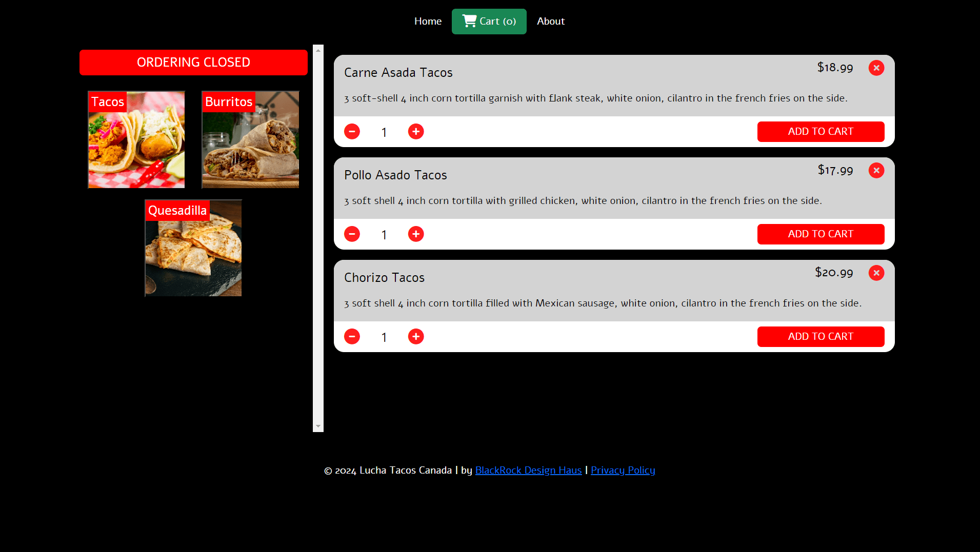Click the ORDERING CLOSED banner
980x552 pixels.
click(193, 63)
